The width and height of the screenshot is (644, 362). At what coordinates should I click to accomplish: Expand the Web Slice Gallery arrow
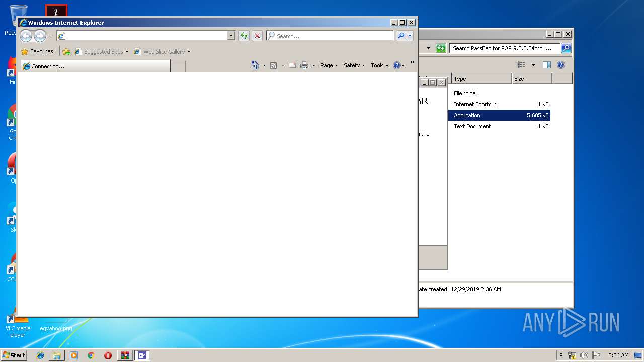pyautogui.click(x=189, y=52)
